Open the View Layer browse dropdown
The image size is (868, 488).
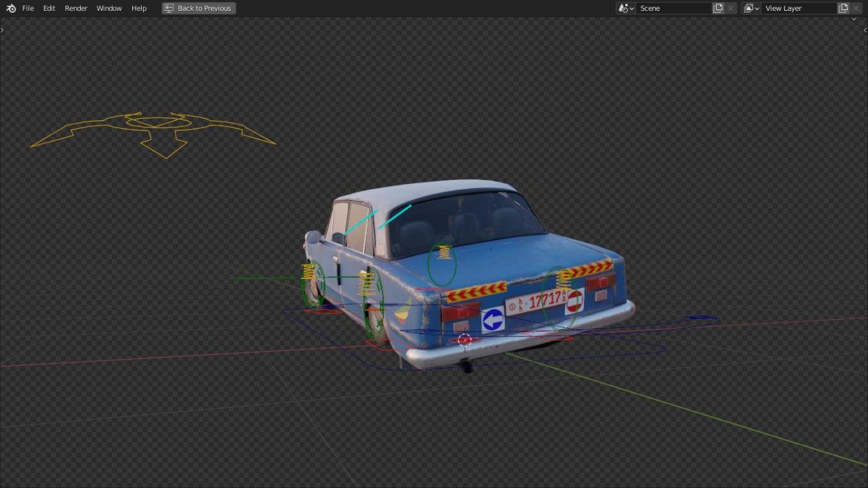pyautogui.click(x=750, y=8)
